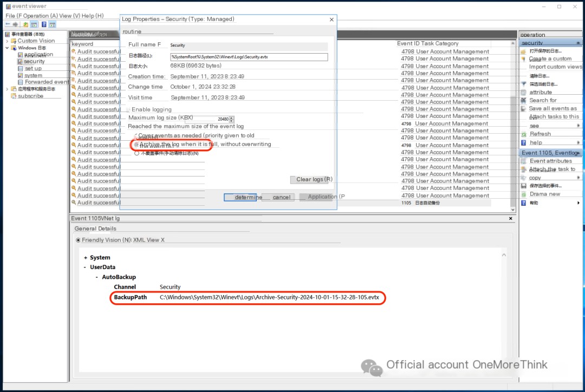The width and height of the screenshot is (585, 392).
Task: Select the do not overwrite events radio option
Action: pyautogui.click(x=136, y=153)
